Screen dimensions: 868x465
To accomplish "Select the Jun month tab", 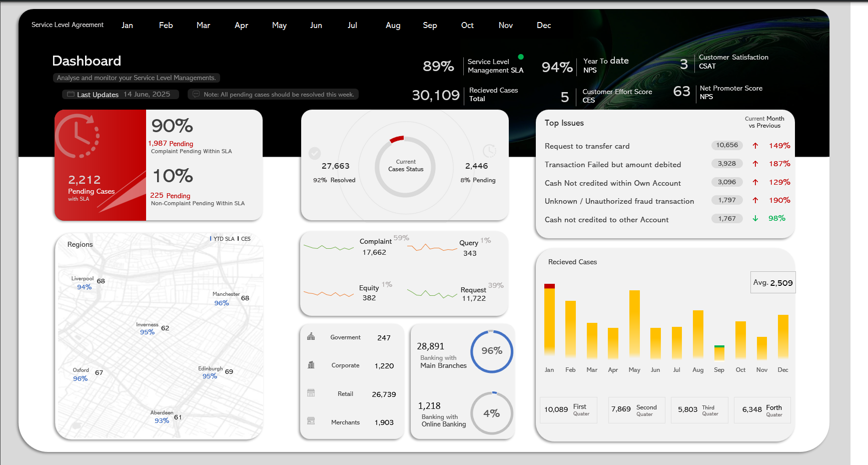I will pos(316,26).
